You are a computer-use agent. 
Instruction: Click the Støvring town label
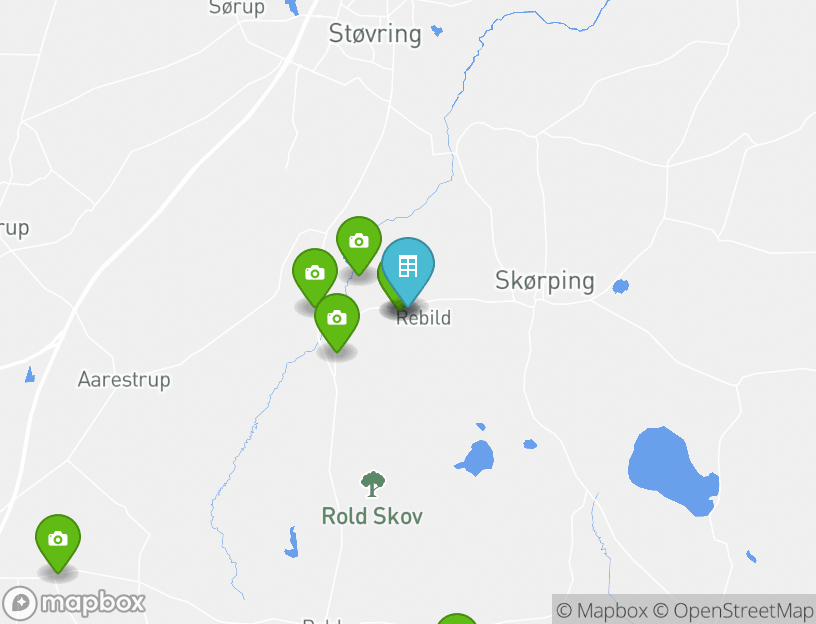point(375,34)
